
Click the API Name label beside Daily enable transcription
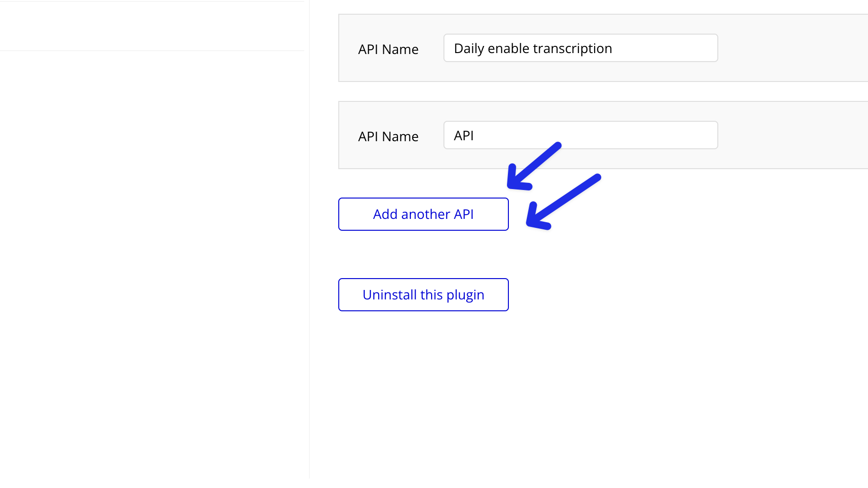[x=388, y=49]
